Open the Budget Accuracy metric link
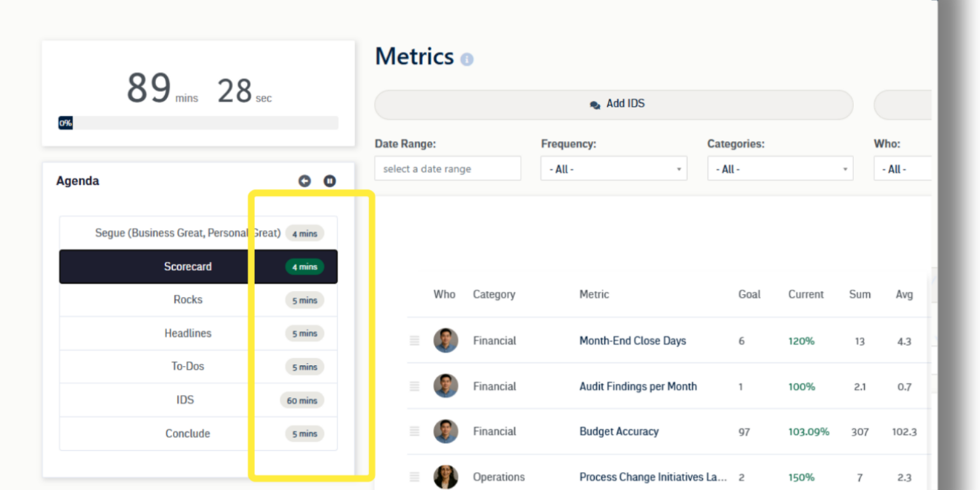Screen dimensions: 980x490 click(618, 431)
